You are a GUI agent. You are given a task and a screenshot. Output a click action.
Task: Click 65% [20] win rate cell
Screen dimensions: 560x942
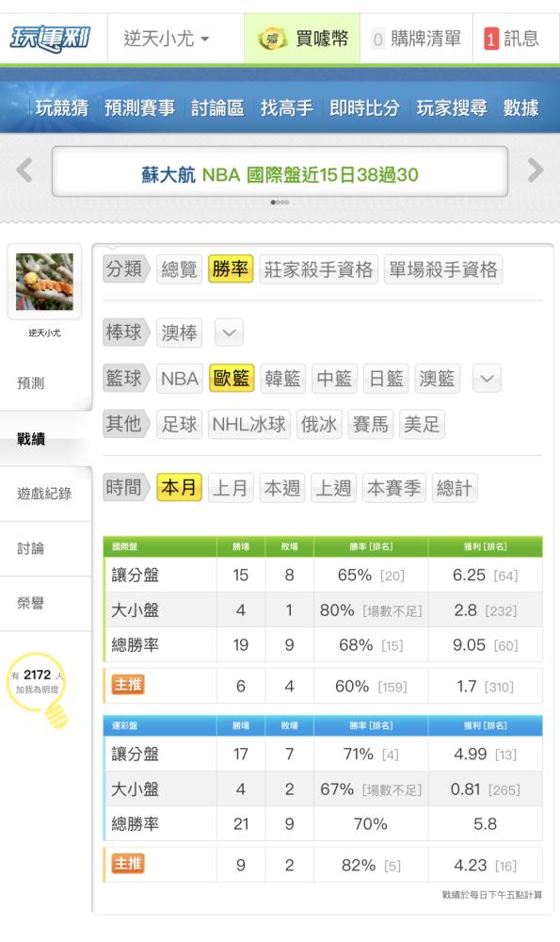pos(370,575)
